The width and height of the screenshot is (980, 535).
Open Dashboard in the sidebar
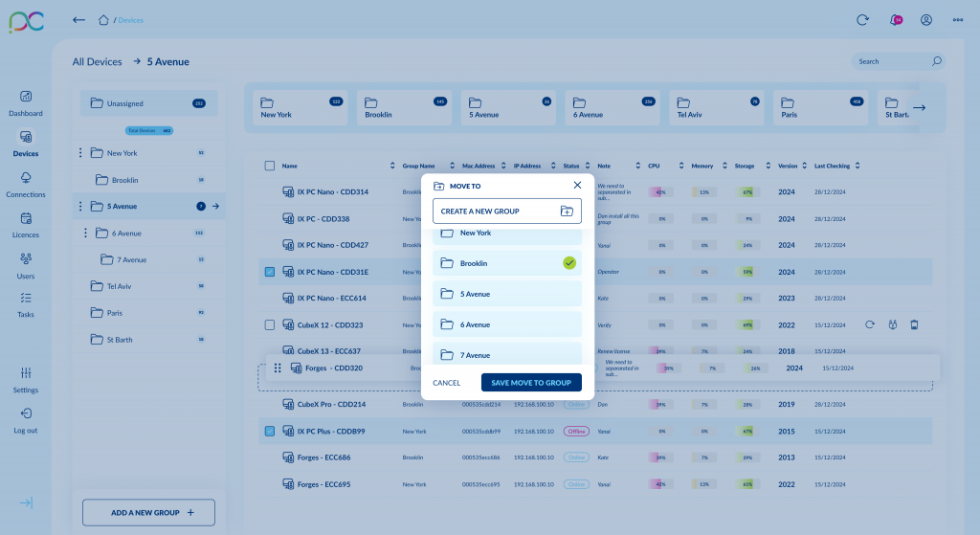26,103
